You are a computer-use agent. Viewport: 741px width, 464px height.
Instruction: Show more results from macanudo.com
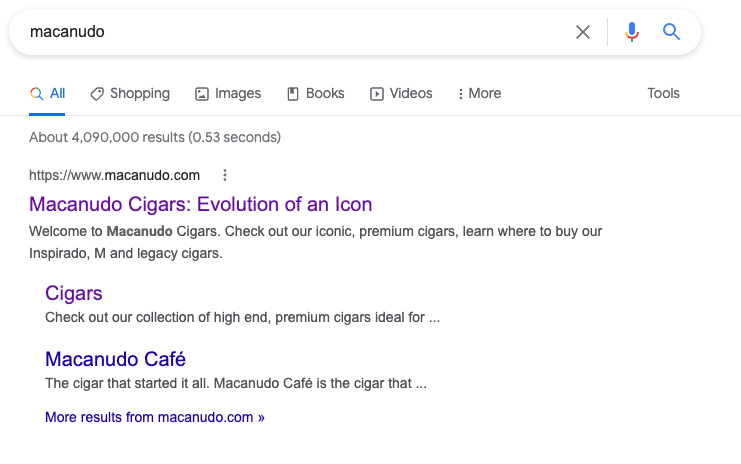[x=155, y=417]
